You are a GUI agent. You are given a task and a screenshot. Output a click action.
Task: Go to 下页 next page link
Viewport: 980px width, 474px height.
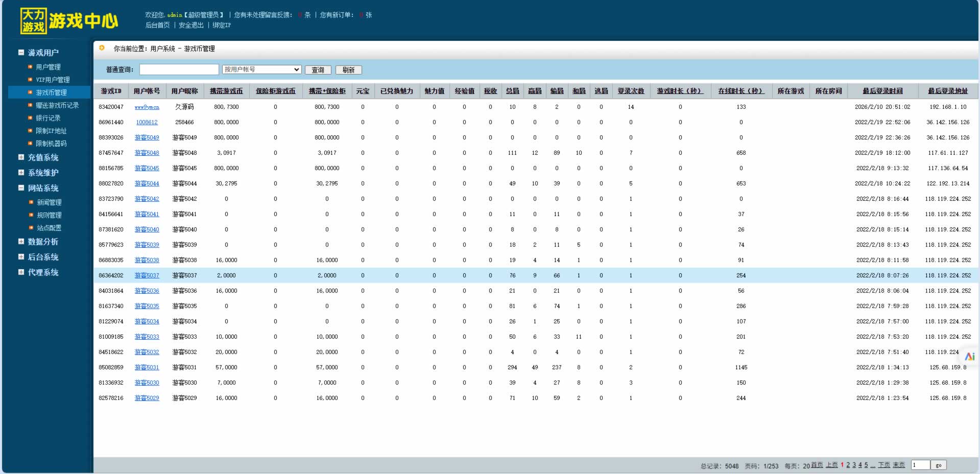click(x=884, y=465)
